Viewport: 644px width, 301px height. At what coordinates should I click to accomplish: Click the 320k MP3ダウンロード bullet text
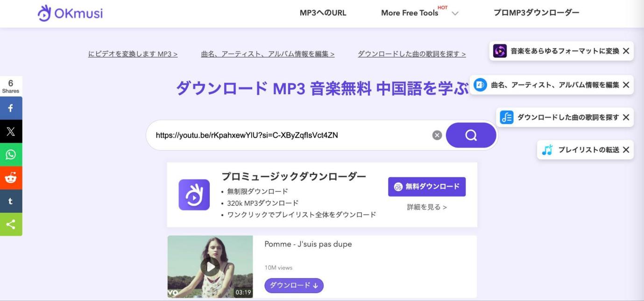pos(263,203)
